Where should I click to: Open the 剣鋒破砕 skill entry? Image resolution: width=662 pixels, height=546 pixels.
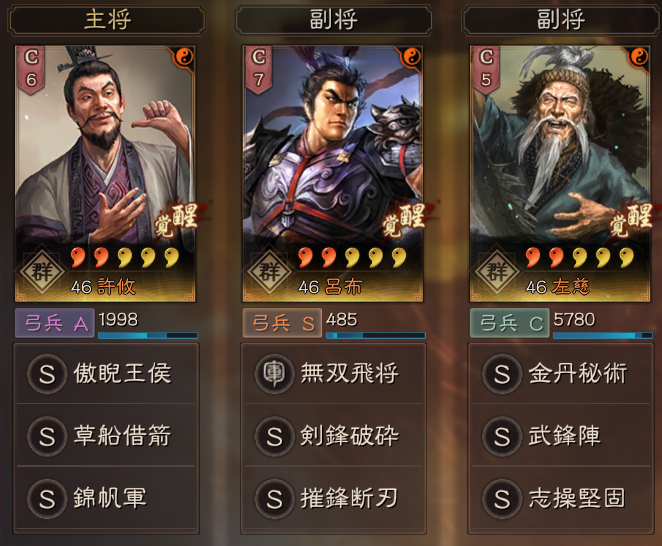pos(334,436)
